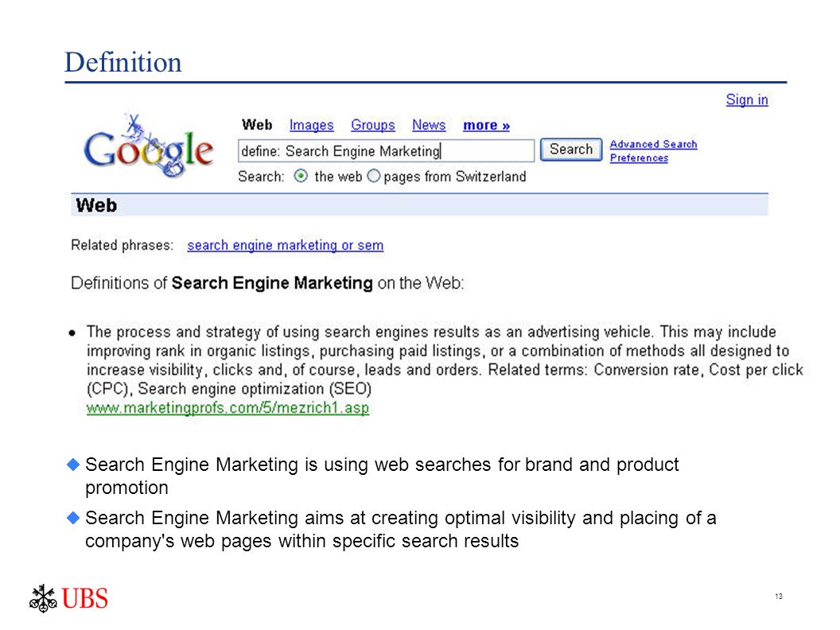Select 'the web' radio button
The image size is (840, 630).
point(301,177)
